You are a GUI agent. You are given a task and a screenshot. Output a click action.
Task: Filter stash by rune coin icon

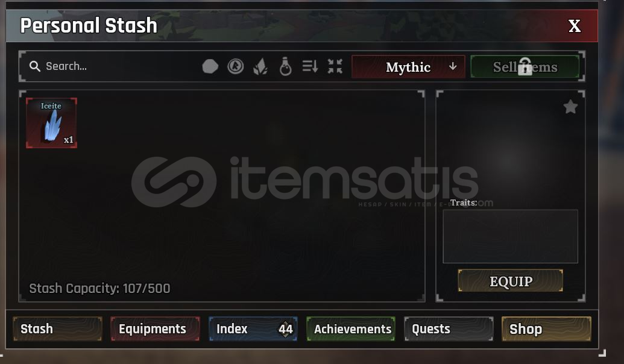click(235, 66)
